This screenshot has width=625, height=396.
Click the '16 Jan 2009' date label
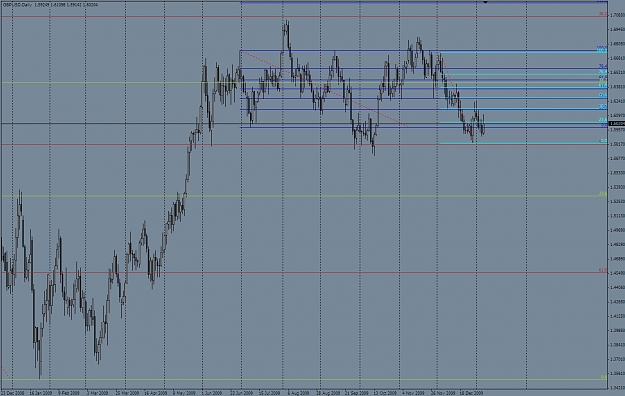pyautogui.click(x=41, y=393)
